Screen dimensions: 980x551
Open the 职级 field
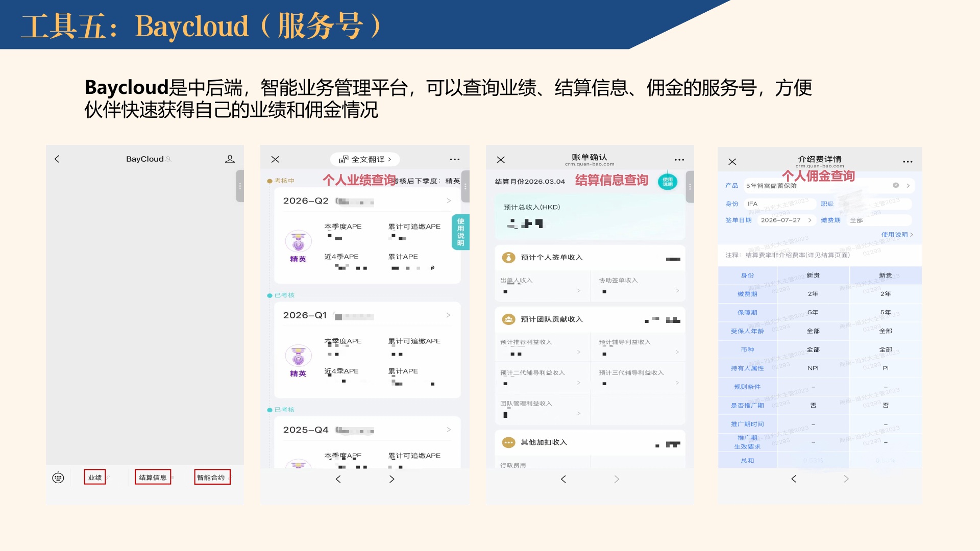point(874,204)
